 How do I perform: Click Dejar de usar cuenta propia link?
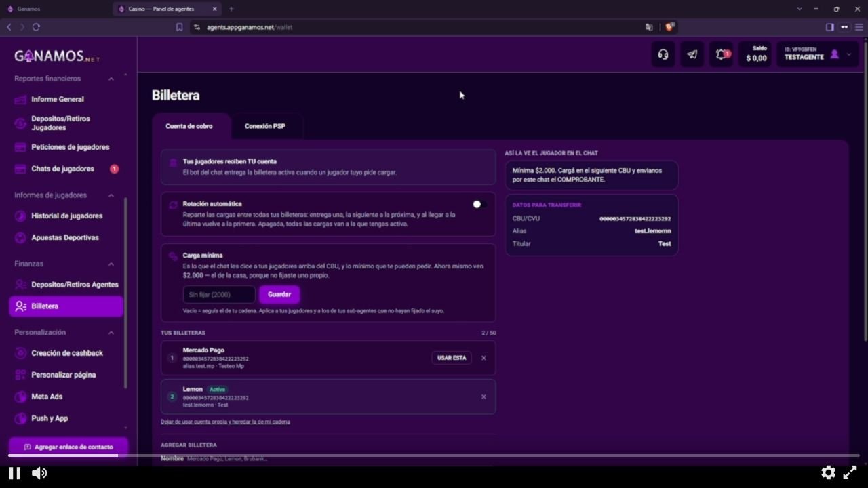pyautogui.click(x=225, y=422)
